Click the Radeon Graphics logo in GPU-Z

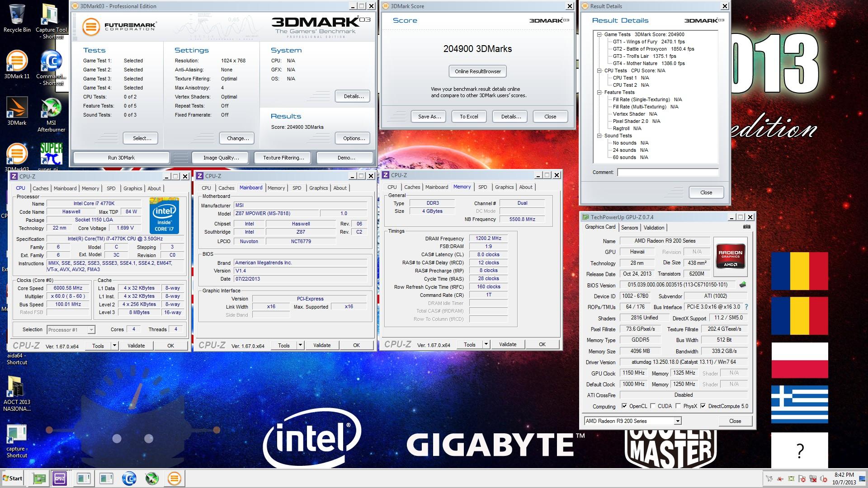(x=730, y=256)
